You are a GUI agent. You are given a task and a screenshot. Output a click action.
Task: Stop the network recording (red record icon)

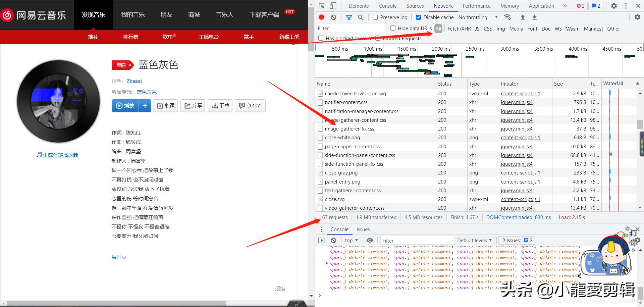tap(321, 17)
